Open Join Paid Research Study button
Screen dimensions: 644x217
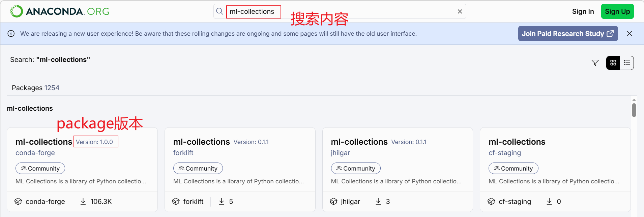[x=568, y=34]
